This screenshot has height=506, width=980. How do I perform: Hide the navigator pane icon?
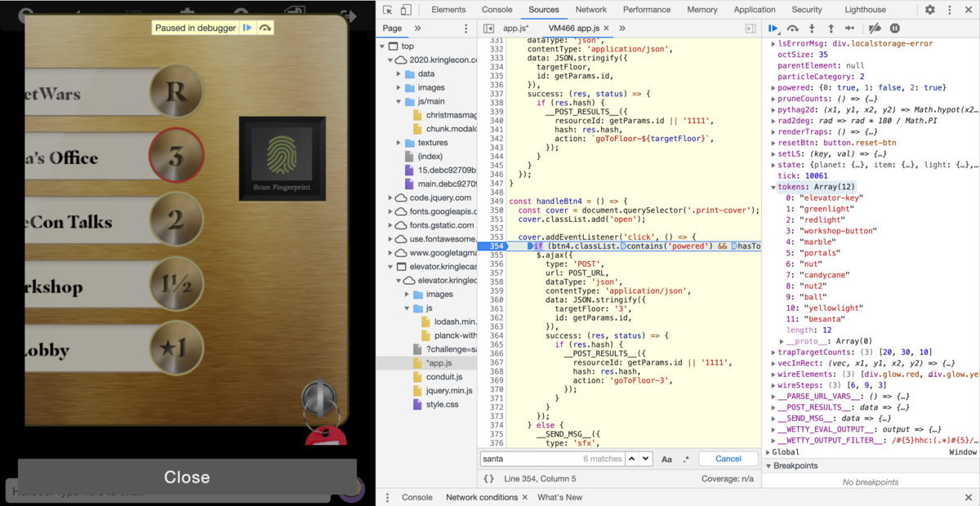coord(488,29)
